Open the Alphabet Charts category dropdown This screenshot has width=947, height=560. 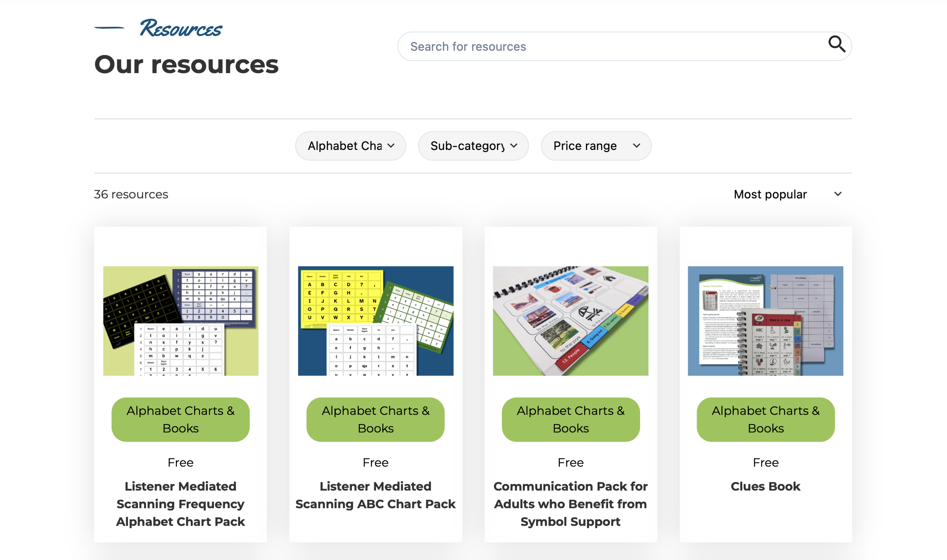point(350,146)
